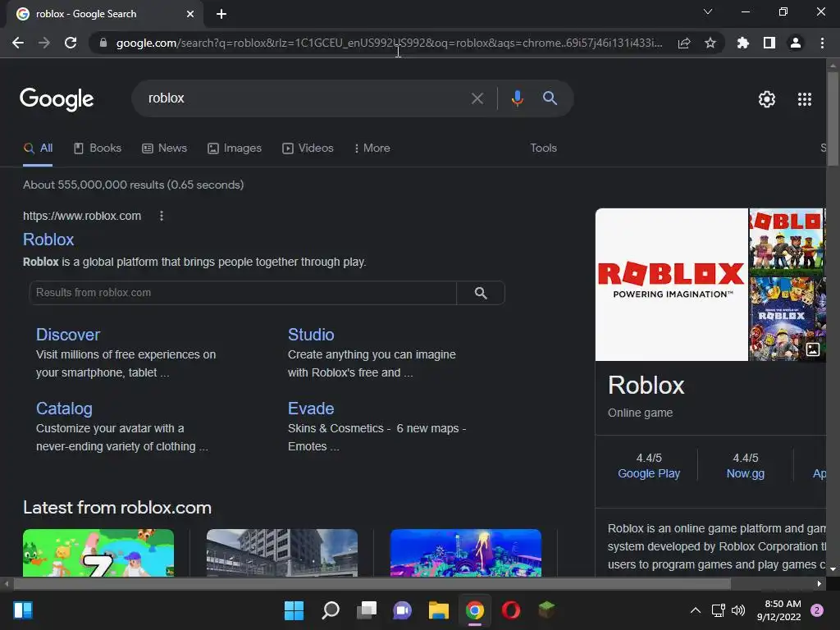Go back to the previous page

18,43
